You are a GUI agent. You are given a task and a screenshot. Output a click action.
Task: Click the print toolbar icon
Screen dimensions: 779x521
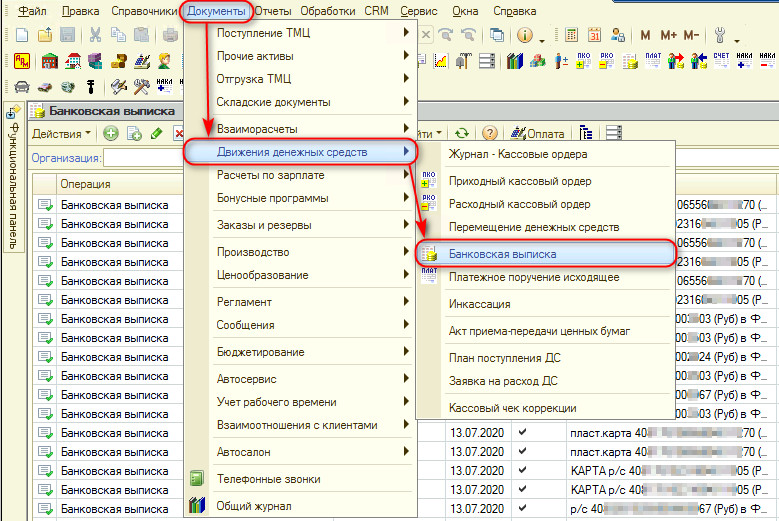[170, 35]
